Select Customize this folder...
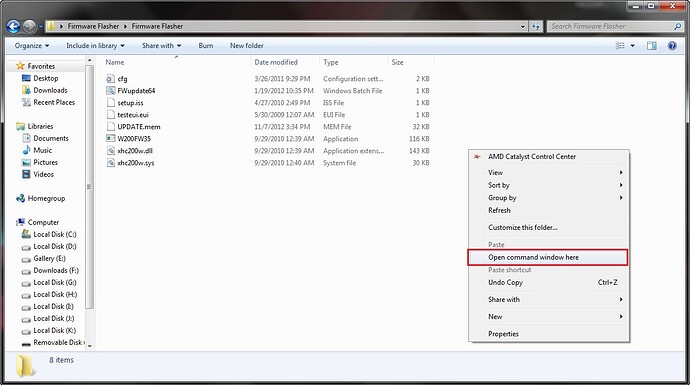Image resolution: width=690 pixels, height=385 pixels. pyautogui.click(x=548, y=227)
